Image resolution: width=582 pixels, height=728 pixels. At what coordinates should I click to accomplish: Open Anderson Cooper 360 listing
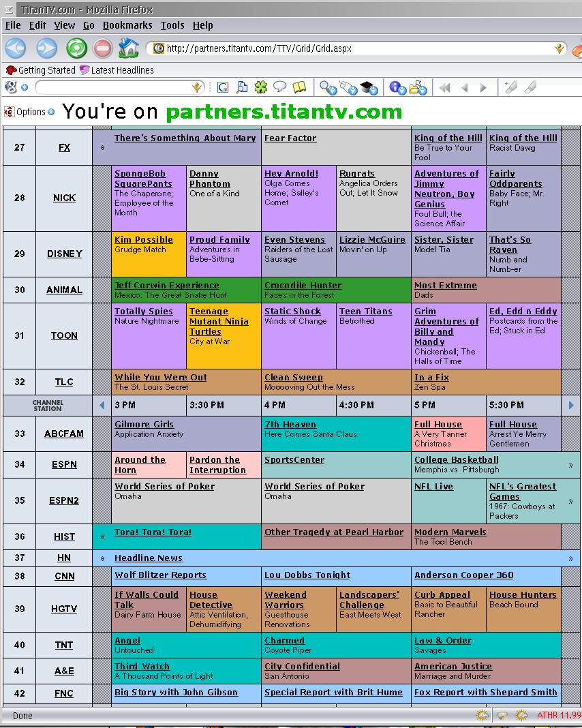464,575
